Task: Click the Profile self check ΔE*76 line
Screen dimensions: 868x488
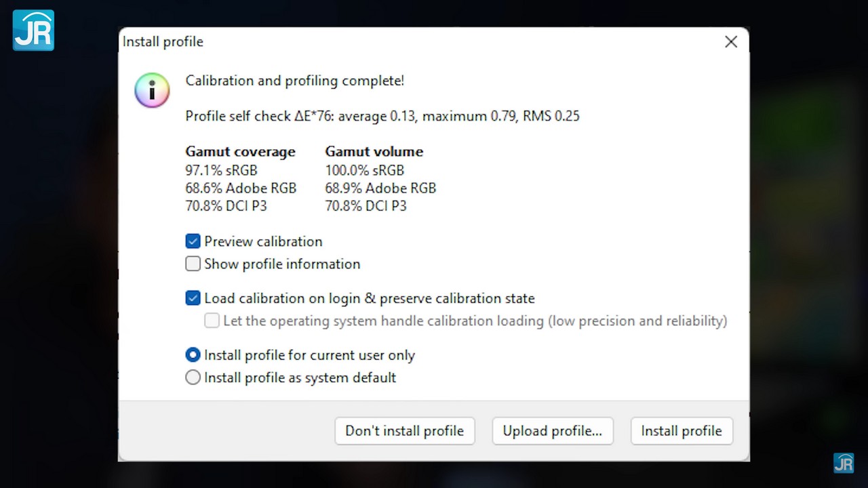Action: (x=382, y=116)
